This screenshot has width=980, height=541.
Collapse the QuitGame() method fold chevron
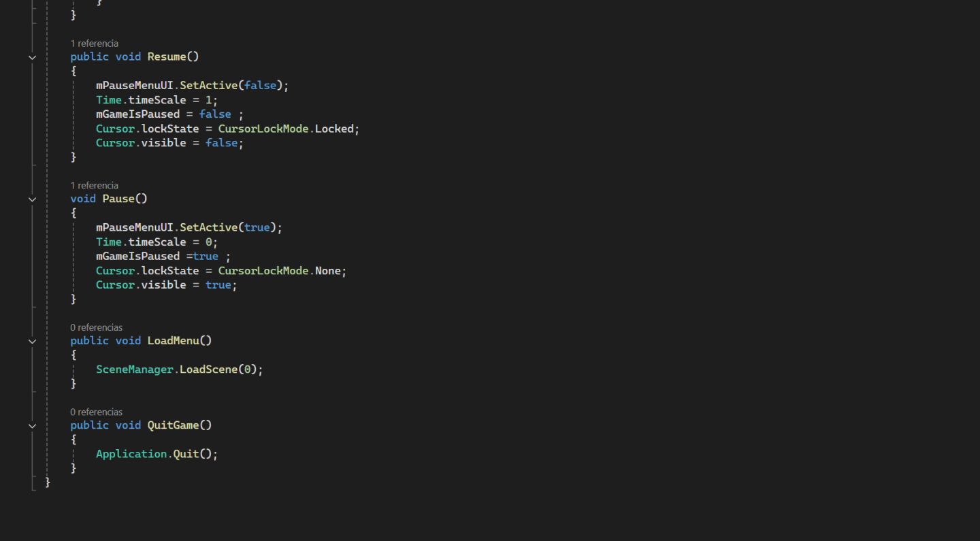click(32, 425)
